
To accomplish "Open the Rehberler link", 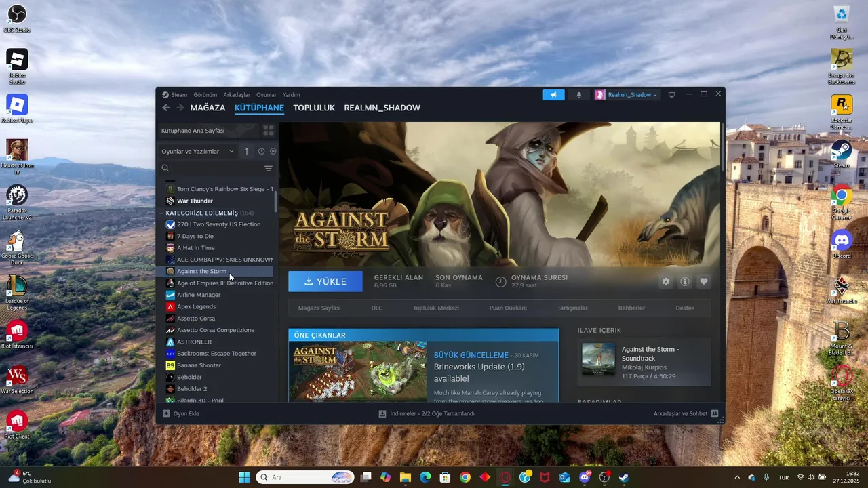I will pyautogui.click(x=631, y=308).
